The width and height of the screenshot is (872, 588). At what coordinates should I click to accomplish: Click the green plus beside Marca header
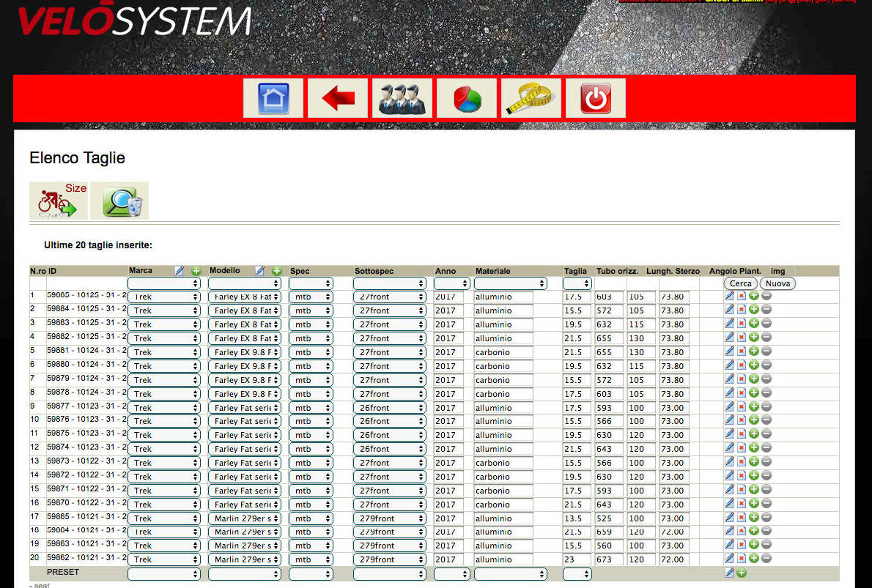[x=196, y=271]
